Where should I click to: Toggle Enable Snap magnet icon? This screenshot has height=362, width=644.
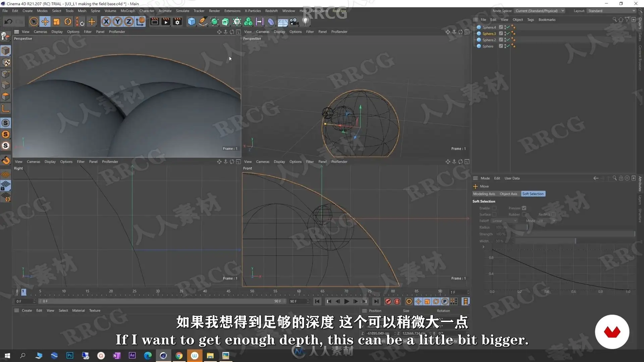pyautogui.click(x=6, y=160)
